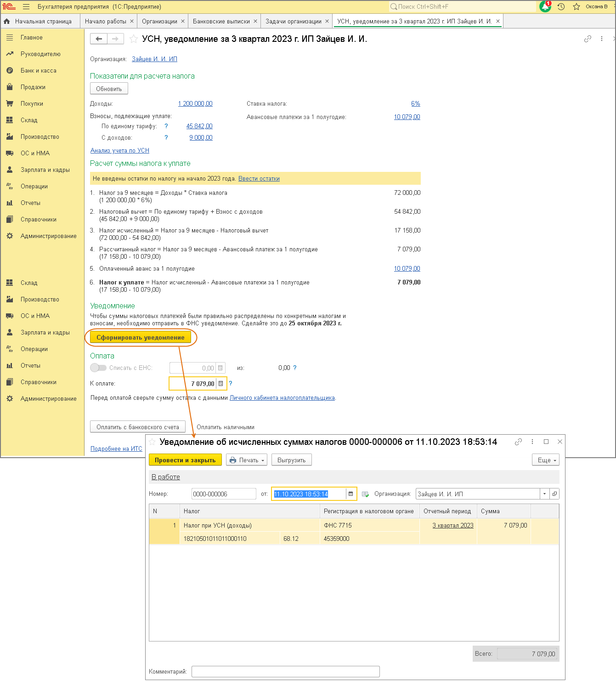The width and height of the screenshot is (616, 681).
Task: Maximize the Уведомление dialog window
Action: [x=546, y=442]
